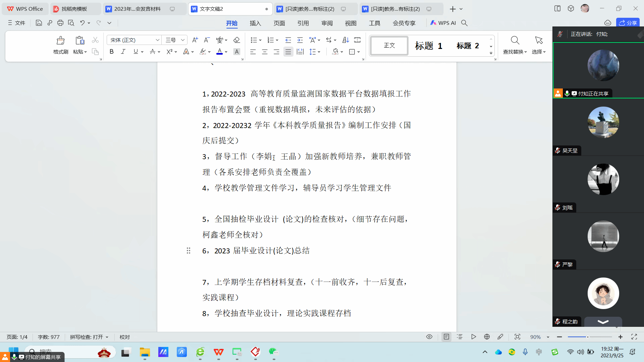Screen dimensions: 644x362
Task: Open the 审阅 ribbon tab
Action: pos(327,23)
